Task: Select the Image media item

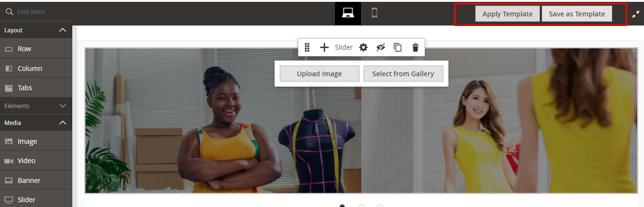Action: (36, 141)
